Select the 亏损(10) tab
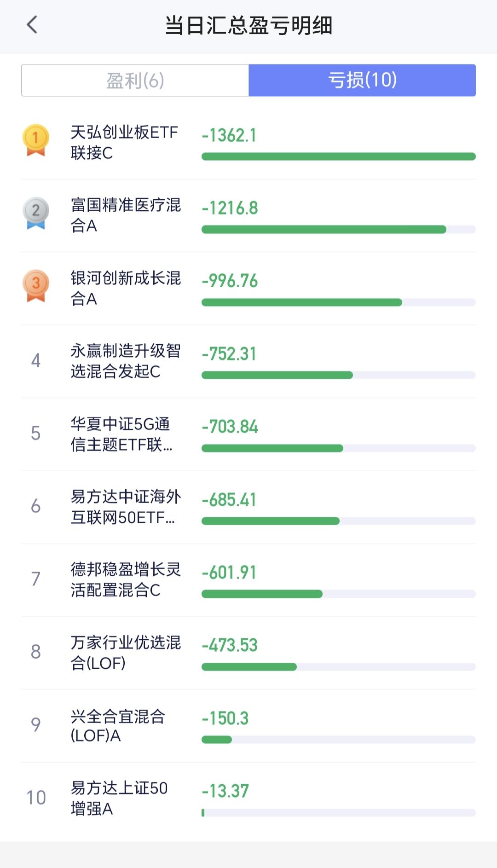 (362, 81)
